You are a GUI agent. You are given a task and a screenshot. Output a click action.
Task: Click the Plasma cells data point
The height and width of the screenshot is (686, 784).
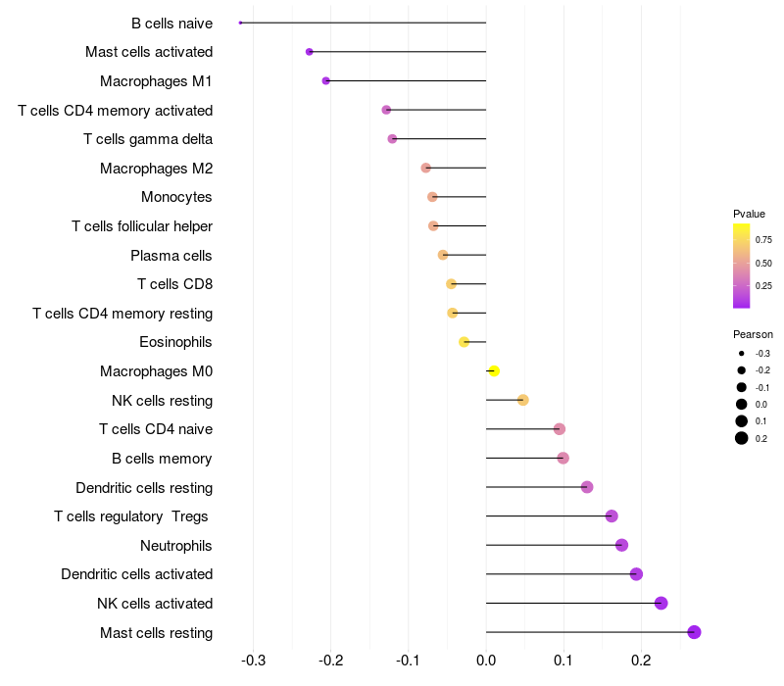click(x=443, y=255)
